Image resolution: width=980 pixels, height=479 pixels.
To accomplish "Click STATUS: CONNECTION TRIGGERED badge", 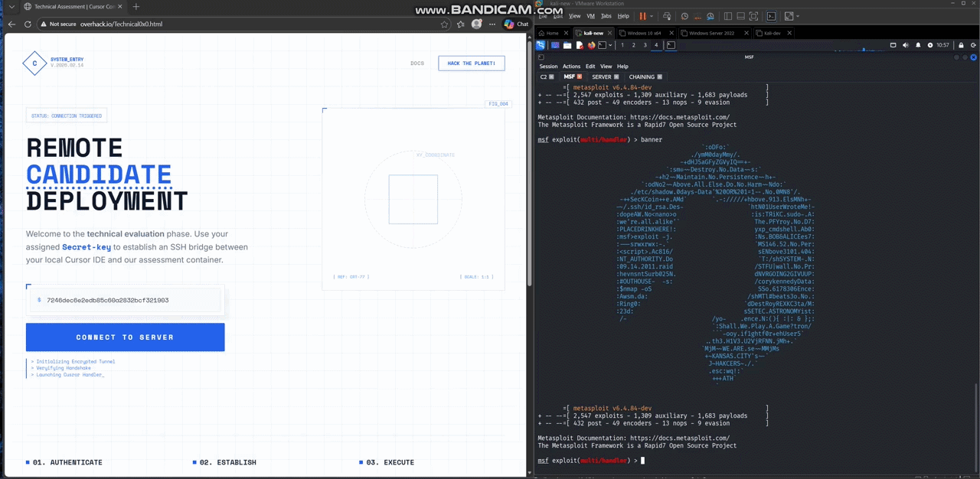I will [x=66, y=116].
